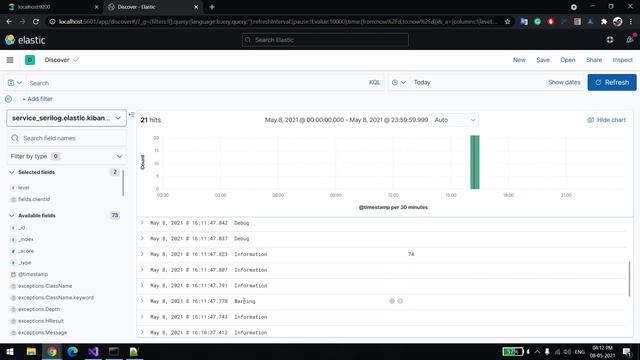Select the exceptions.Depth field
The width and height of the screenshot is (640, 360).
pos(39,309)
